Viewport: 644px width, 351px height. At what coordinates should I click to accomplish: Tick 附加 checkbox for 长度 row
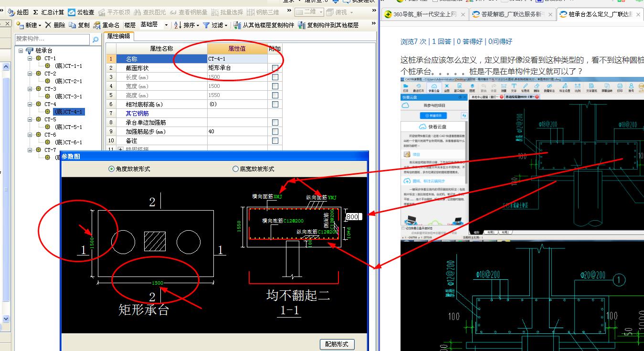point(275,77)
